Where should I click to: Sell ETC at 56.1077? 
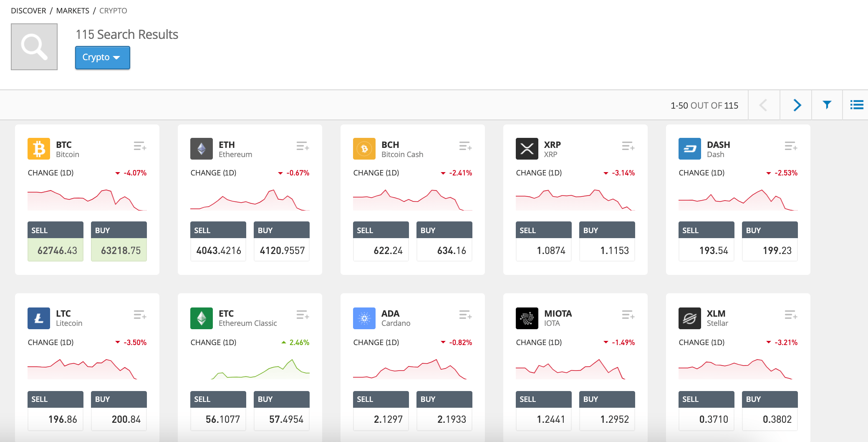[x=218, y=411]
